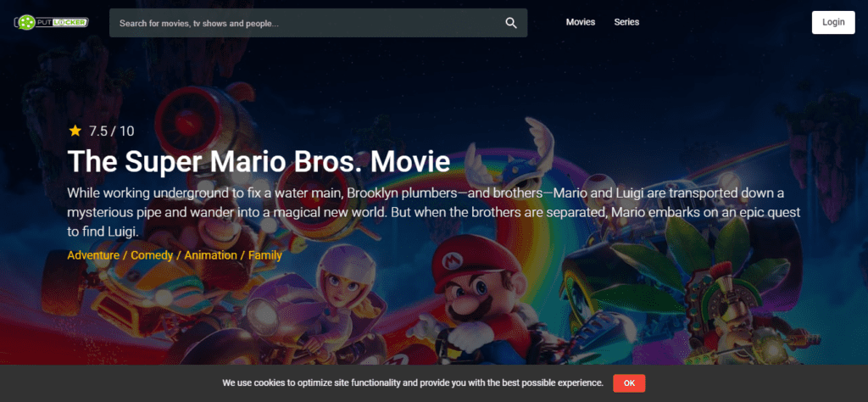
Task: Select the Adventure genre link
Action: pos(93,255)
